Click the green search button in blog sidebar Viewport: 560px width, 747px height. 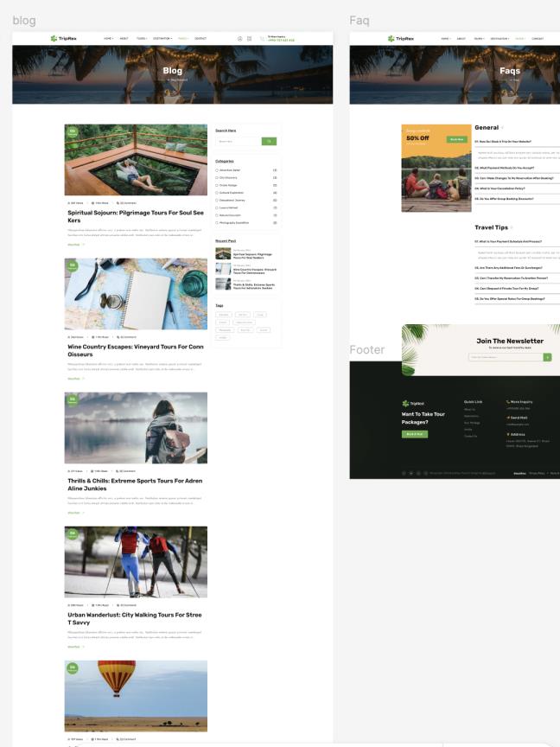point(269,141)
